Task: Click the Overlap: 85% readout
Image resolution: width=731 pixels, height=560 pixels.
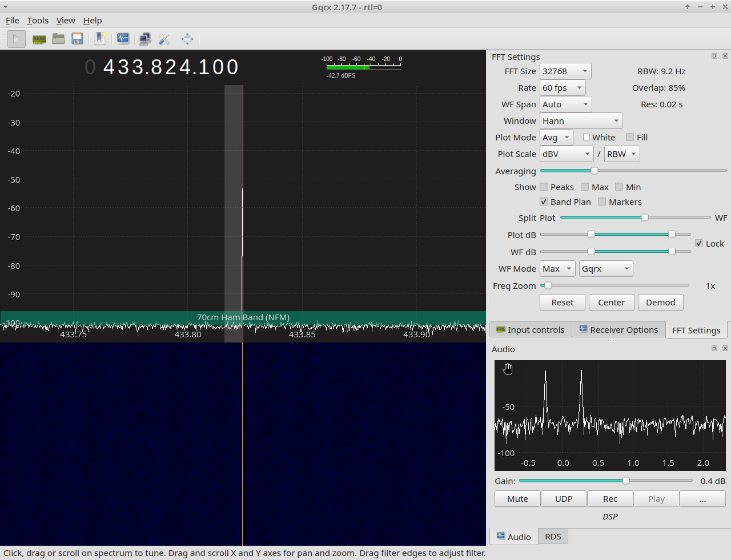Action: (658, 88)
